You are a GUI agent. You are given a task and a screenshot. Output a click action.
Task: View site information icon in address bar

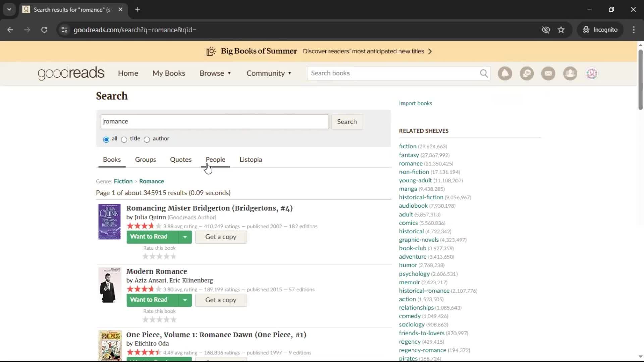click(64, 30)
